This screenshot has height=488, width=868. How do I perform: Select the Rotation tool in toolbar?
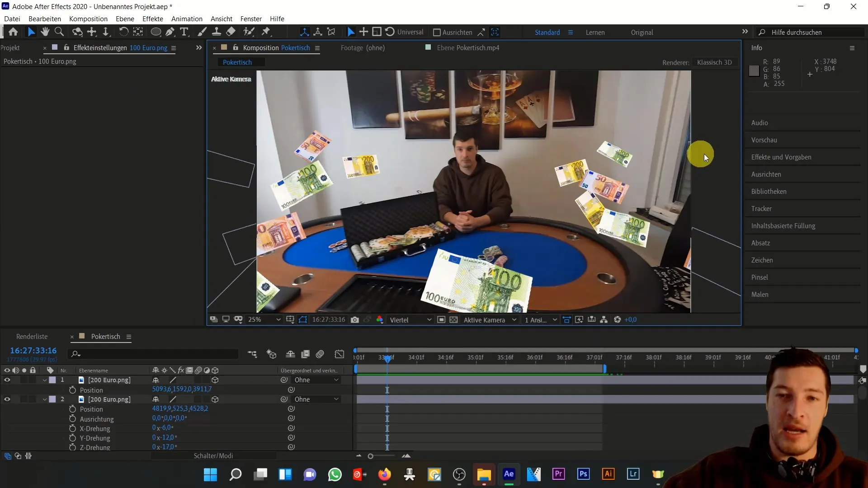[x=123, y=32]
